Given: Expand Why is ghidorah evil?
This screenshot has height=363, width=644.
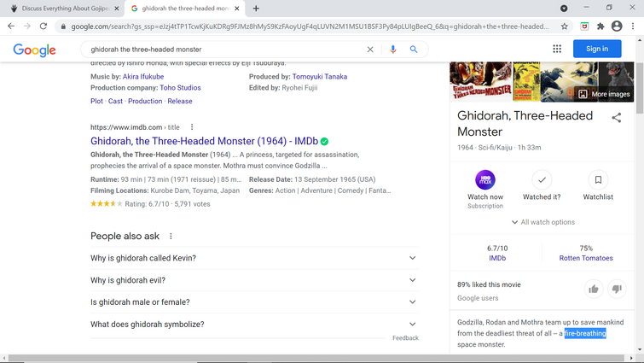Looking at the screenshot, I should (254, 280).
